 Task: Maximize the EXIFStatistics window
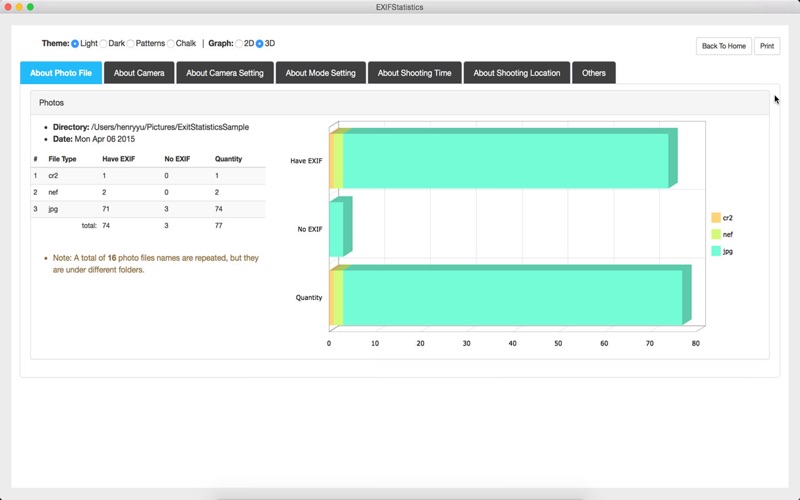coord(31,7)
